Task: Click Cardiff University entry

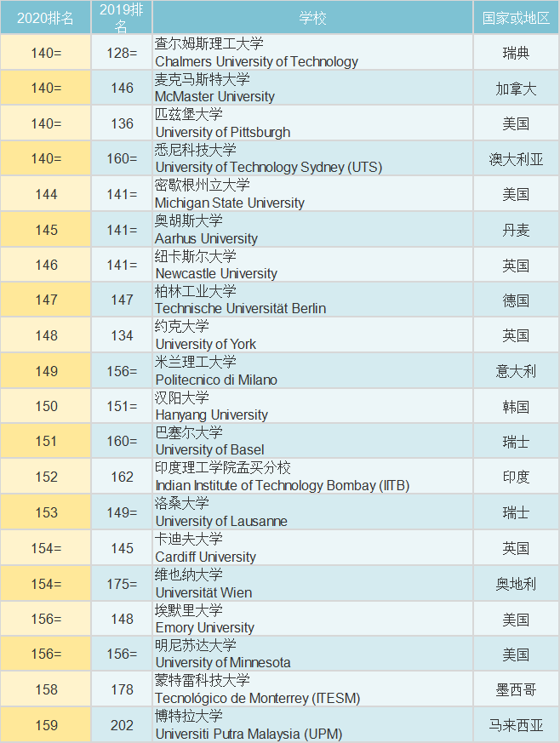Action: tap(206, 557)
